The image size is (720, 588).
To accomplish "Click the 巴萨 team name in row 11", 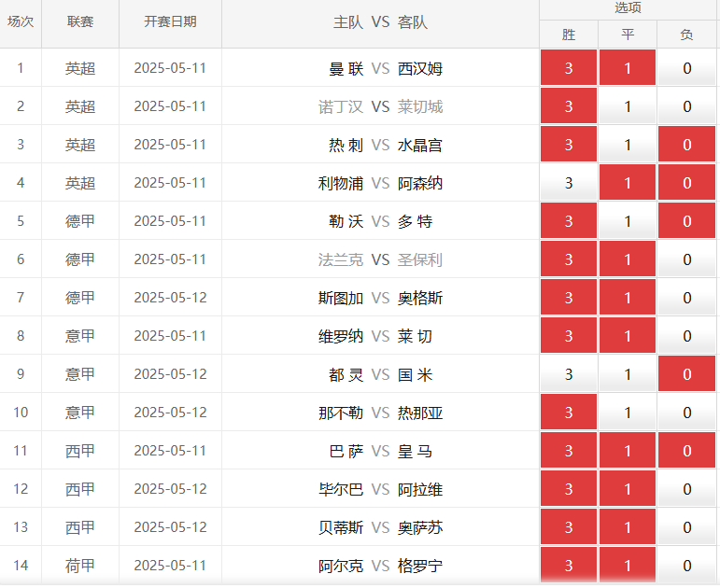I will pyautogui.click(x=346, y=451).
